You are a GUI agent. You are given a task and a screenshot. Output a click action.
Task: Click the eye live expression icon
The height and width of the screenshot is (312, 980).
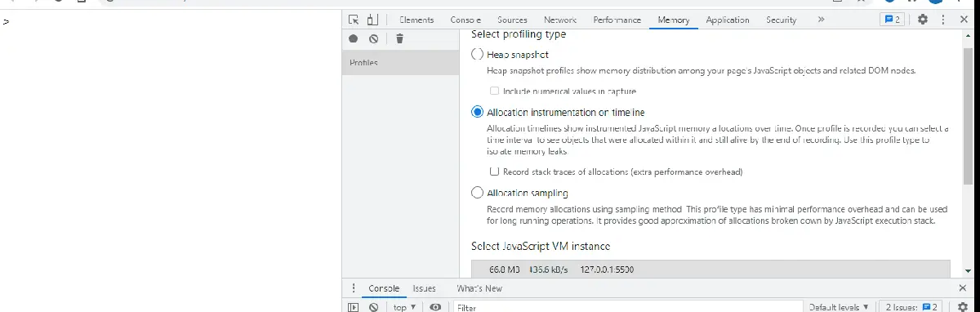tap(435, 307)
